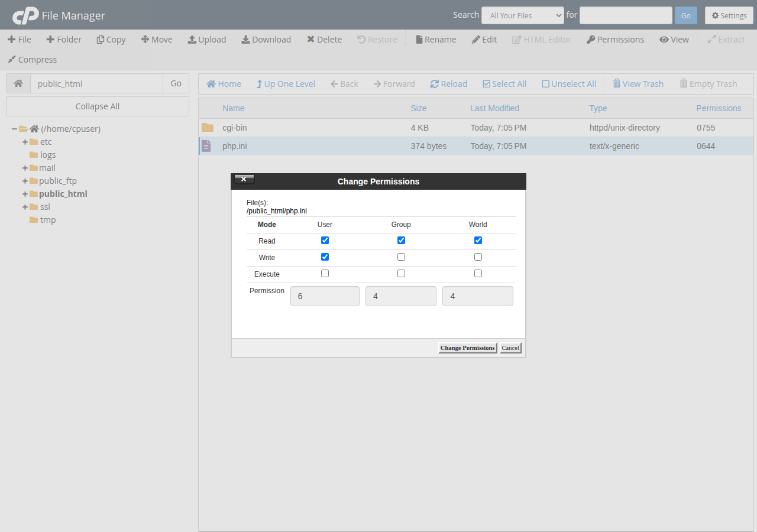Collapse the /home/cpuser root tree node
Image resolution: width=757 pixels, height=532 pixels.
[14, 129]
